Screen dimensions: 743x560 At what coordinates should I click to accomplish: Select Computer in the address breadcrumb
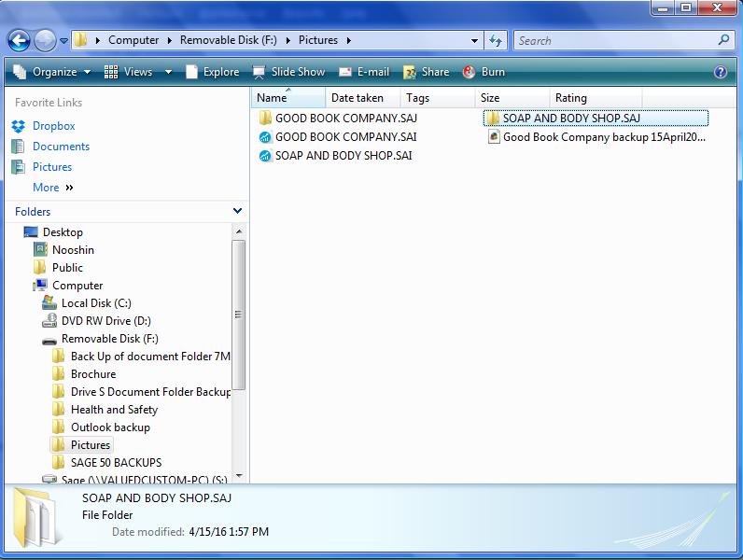tap(133, 40)
